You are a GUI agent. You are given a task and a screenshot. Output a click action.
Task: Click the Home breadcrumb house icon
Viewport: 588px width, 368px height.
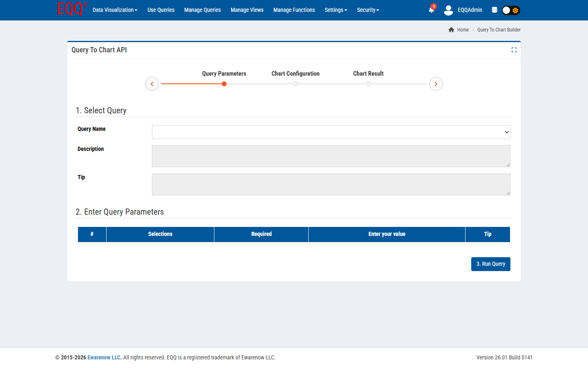[451, 29]
